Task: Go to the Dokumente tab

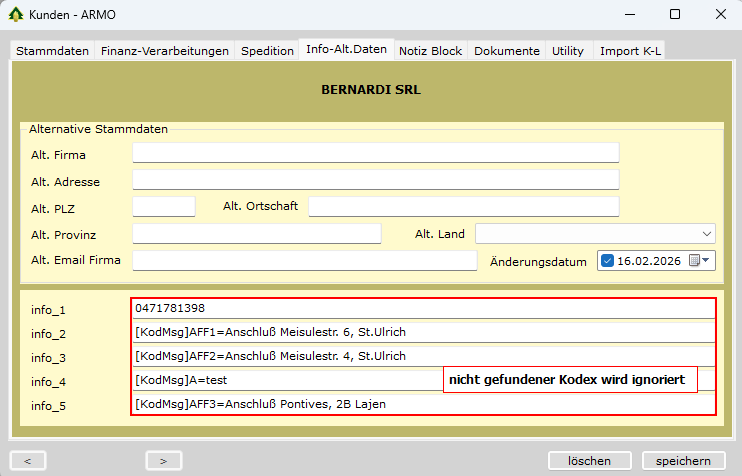Action: (x=507, y=50)
